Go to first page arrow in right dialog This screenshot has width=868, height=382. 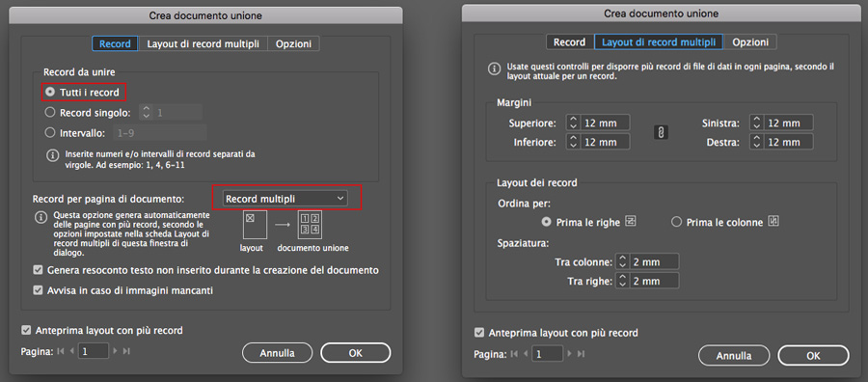coord(513,353)
